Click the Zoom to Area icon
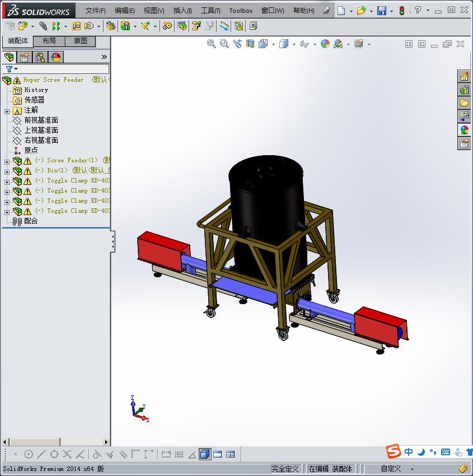The image size is (473, 476). pyautogui.click(x=224, y=44)
